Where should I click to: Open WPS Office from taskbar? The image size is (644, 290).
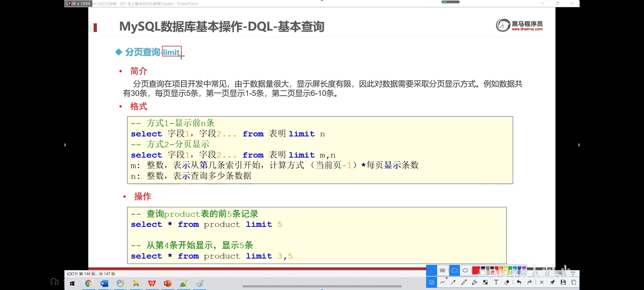click(x=152, y=284)
